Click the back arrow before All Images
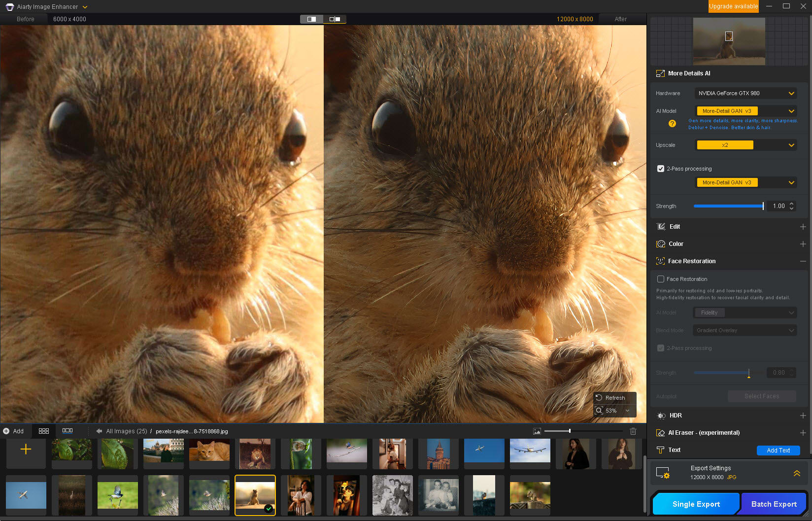This screenshot has height=521, width=812. 99,431
